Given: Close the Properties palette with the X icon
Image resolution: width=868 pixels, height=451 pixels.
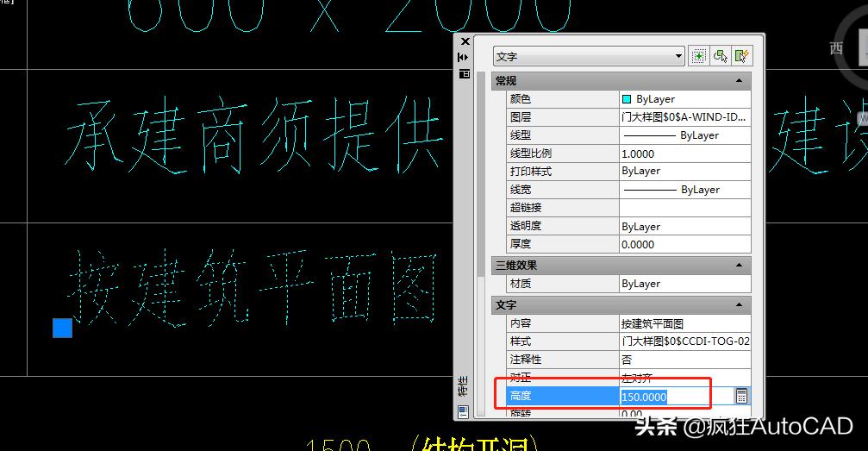Looking at the screenshot, I should click(465, 41).
